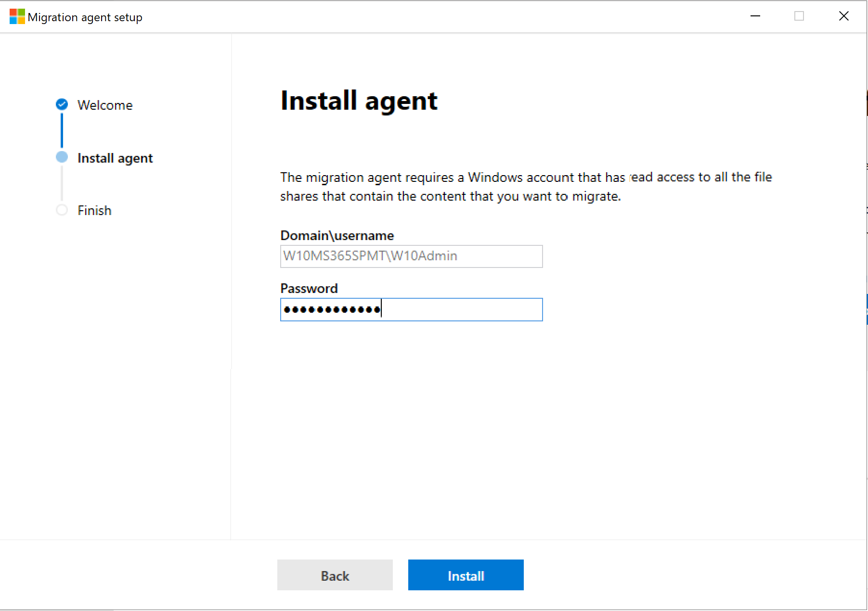
Task: Click the maximize icon in title bar
Action: point(799,16)
